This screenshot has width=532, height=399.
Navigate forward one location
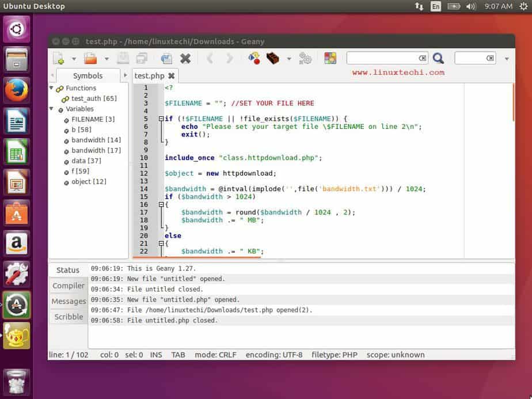click(x=230, y=59)
